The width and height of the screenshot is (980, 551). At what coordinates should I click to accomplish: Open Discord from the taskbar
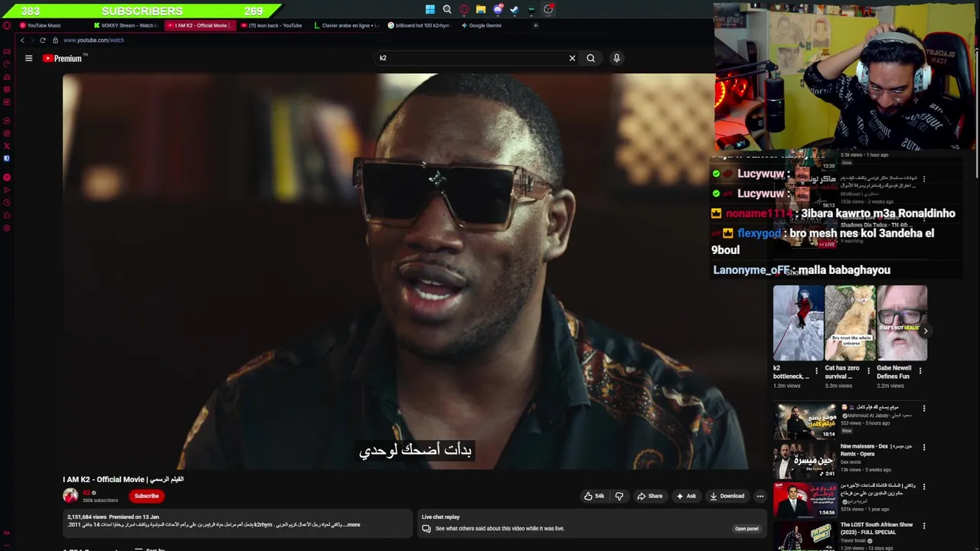point(498,10)
